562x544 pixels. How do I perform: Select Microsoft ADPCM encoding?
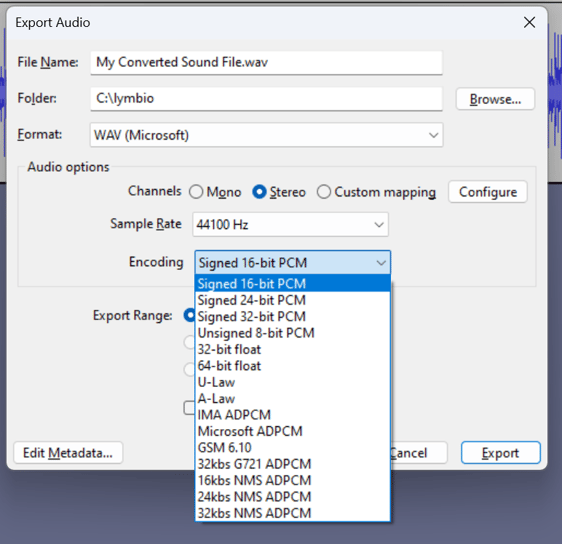coord(292,431)
